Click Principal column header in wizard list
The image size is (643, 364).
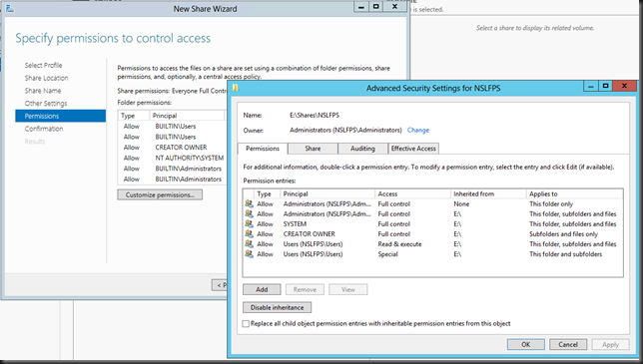pos(187,116)
